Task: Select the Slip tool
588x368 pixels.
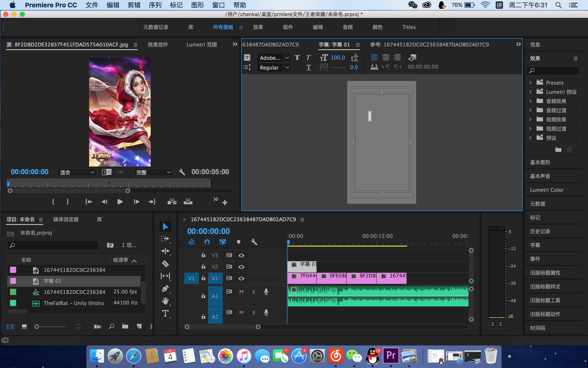Action: click(165, 276)
